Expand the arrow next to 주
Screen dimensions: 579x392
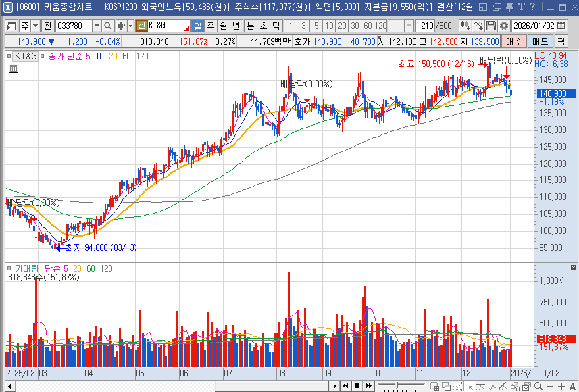[x=35, y=26]
